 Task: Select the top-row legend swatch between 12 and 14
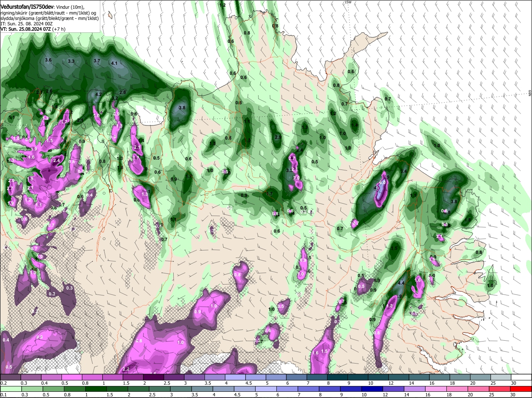click(399, 377)
